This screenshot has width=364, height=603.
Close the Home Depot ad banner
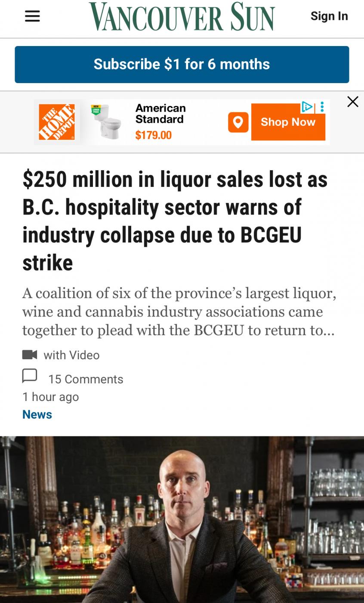(353, 102)
